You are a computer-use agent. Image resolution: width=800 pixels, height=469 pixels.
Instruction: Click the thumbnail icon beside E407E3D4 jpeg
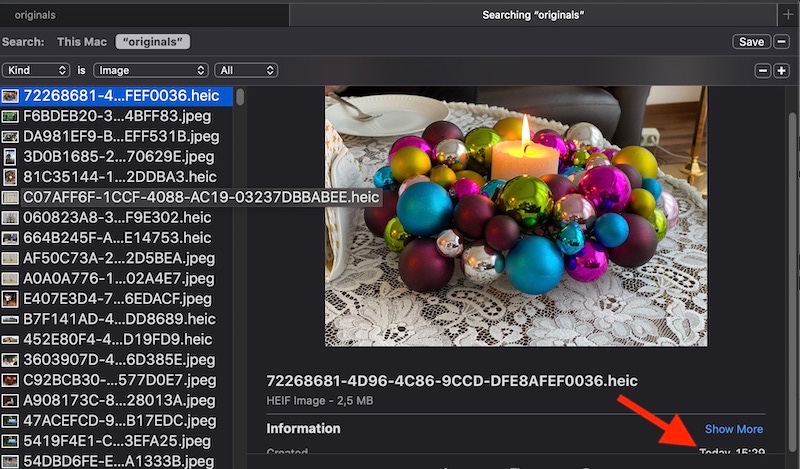(x=10, y=299)
